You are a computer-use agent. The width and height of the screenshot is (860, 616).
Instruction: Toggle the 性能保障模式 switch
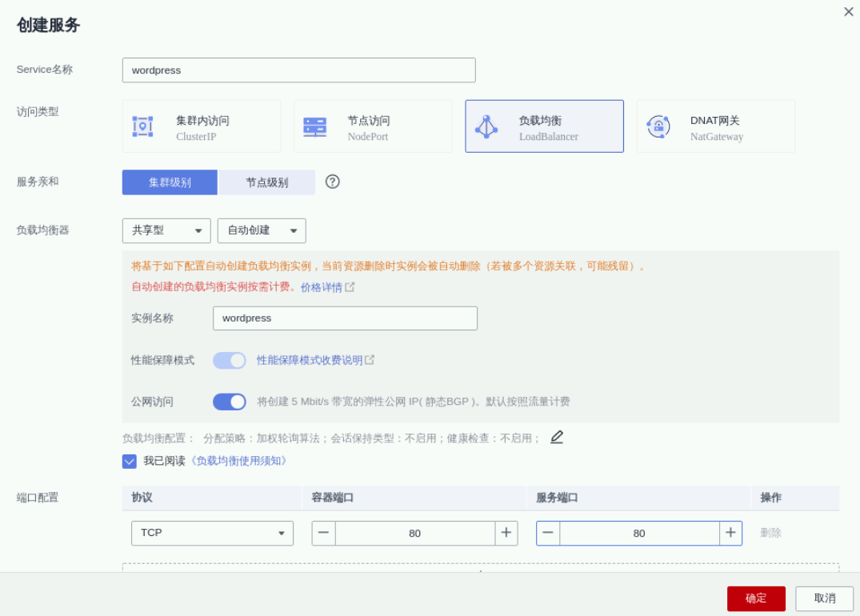[230, 361]
